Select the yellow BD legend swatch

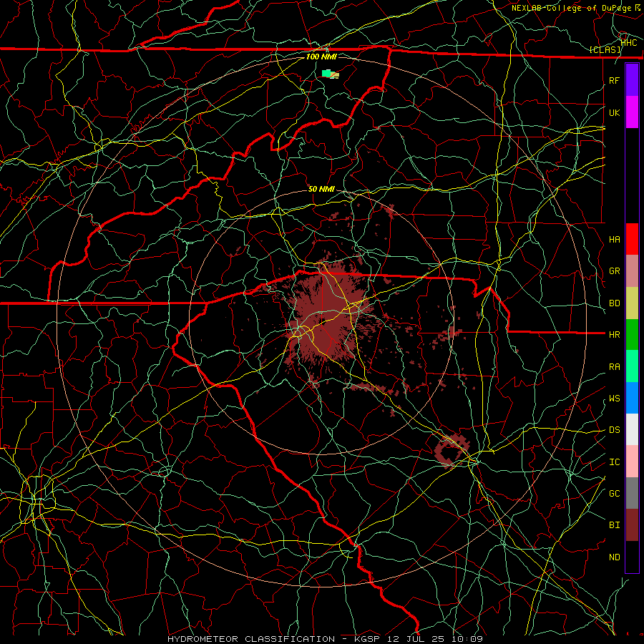[x=632, y=303]
